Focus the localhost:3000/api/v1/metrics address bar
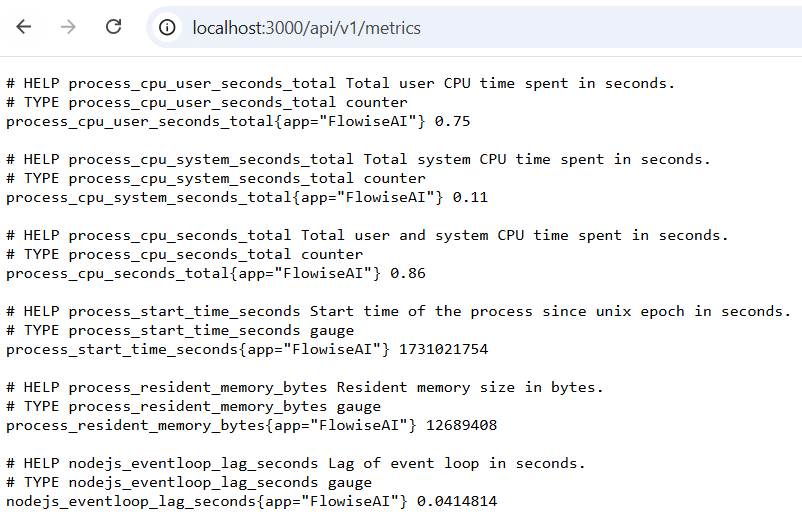802x520 pixels. click(x=306, y=28)
